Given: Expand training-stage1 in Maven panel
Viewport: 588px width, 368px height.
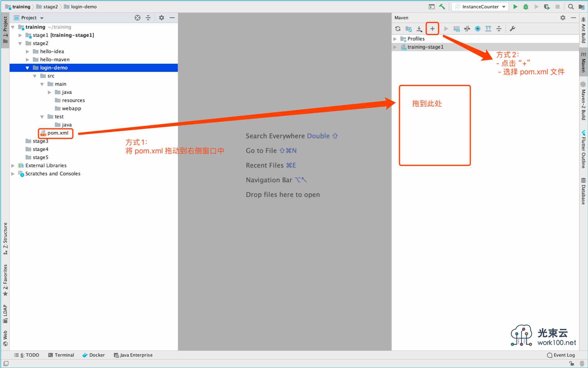Looking at the screenshot, I should [395, 47].
